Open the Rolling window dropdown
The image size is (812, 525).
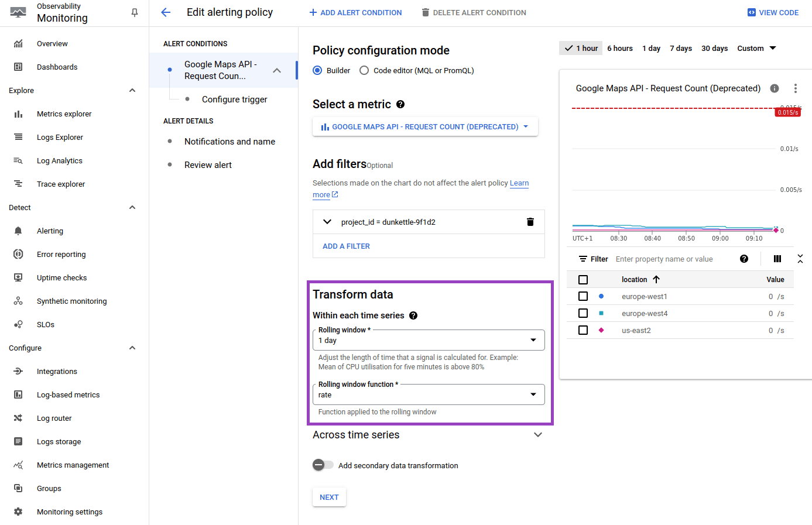point(428,340)
